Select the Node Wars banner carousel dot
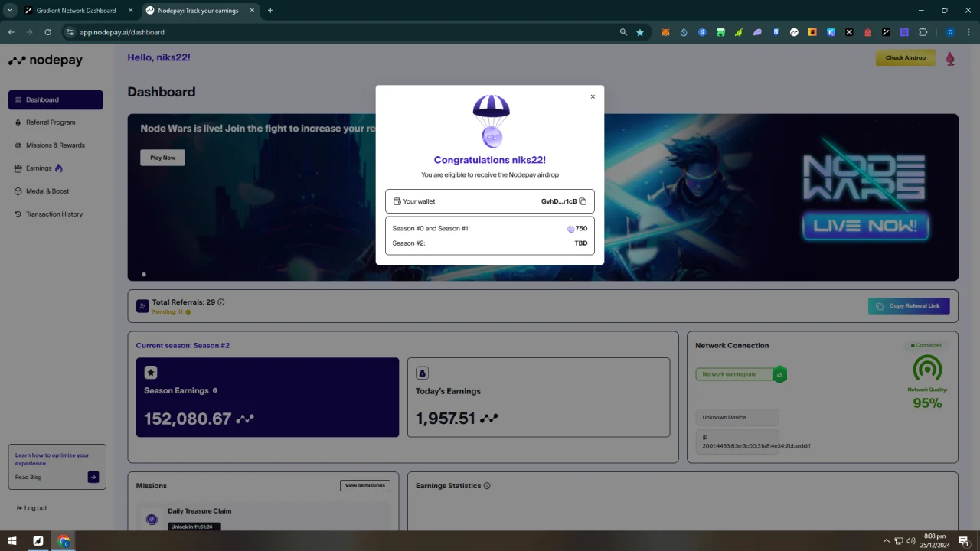The width and height of the screenshot is (980, 551). 144,274
